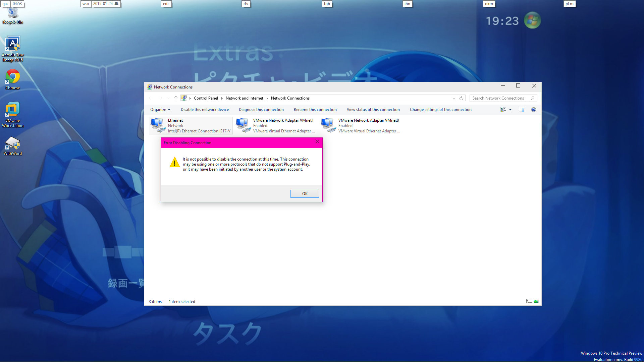Screen dimensions: 644x362
Task: Click the search magnifier icon
Action: [532, 98]
